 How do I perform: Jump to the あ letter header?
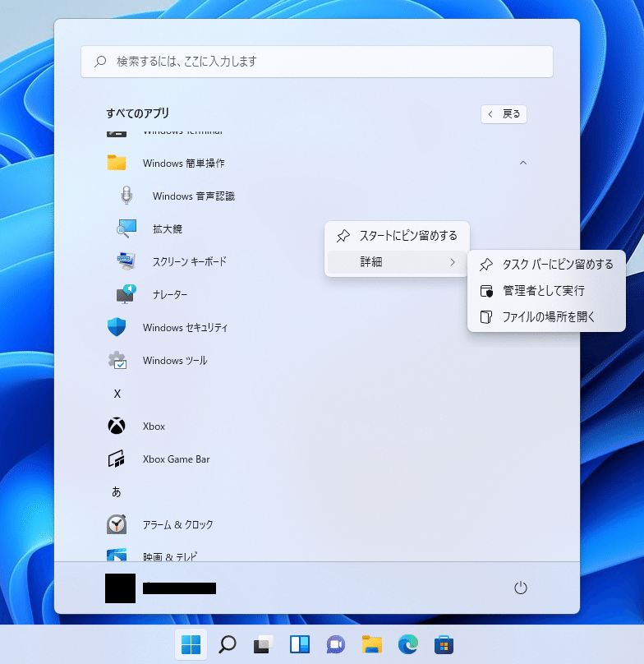[x=117, y=491]
